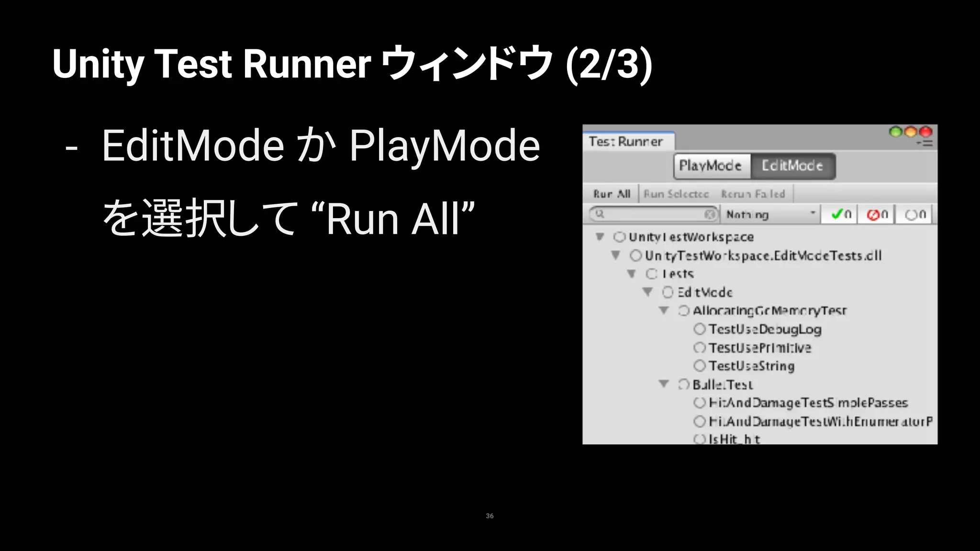
Task: Click Rerun Failed button
Action: (x=753, y=194)
